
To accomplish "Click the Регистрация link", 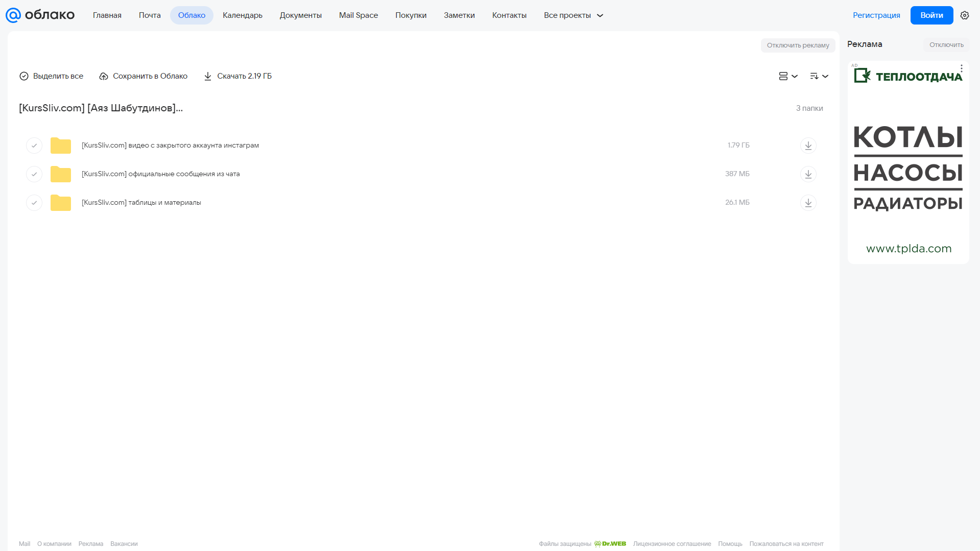I will [876, 15].
